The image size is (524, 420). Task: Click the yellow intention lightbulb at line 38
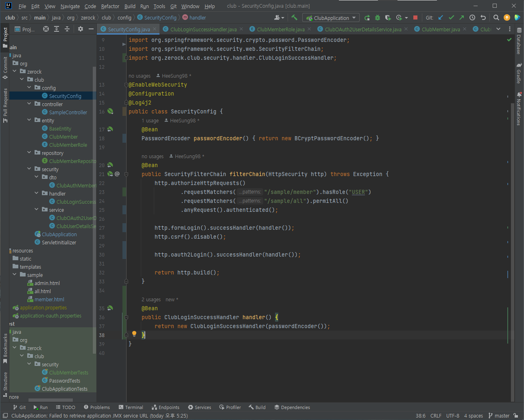coord(134,334)
